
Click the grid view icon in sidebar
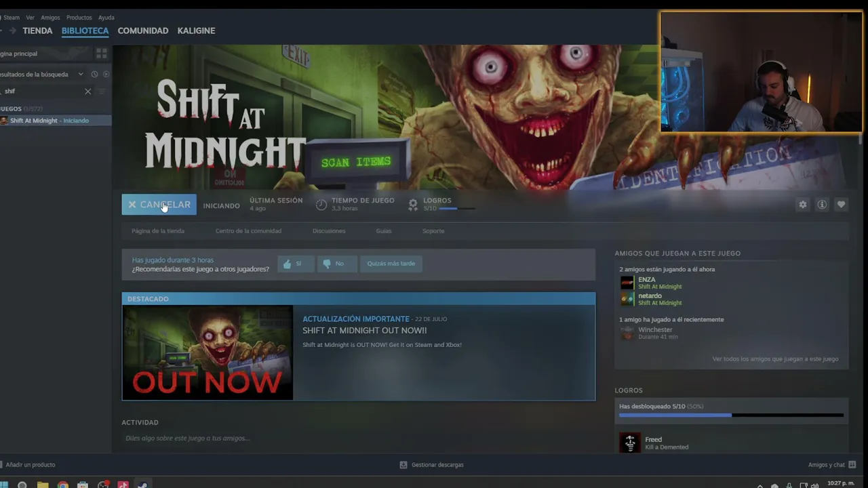point(102,53)
